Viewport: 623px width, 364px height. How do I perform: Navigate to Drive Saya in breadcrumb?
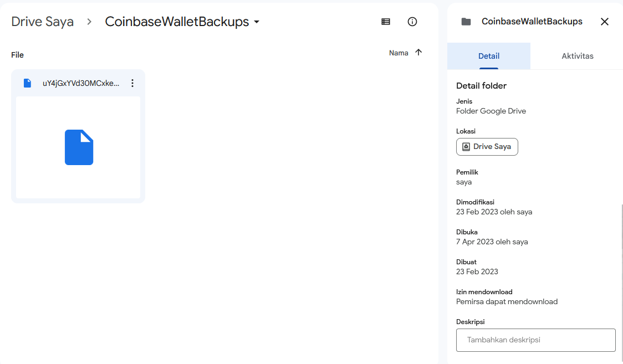[43, 22]
